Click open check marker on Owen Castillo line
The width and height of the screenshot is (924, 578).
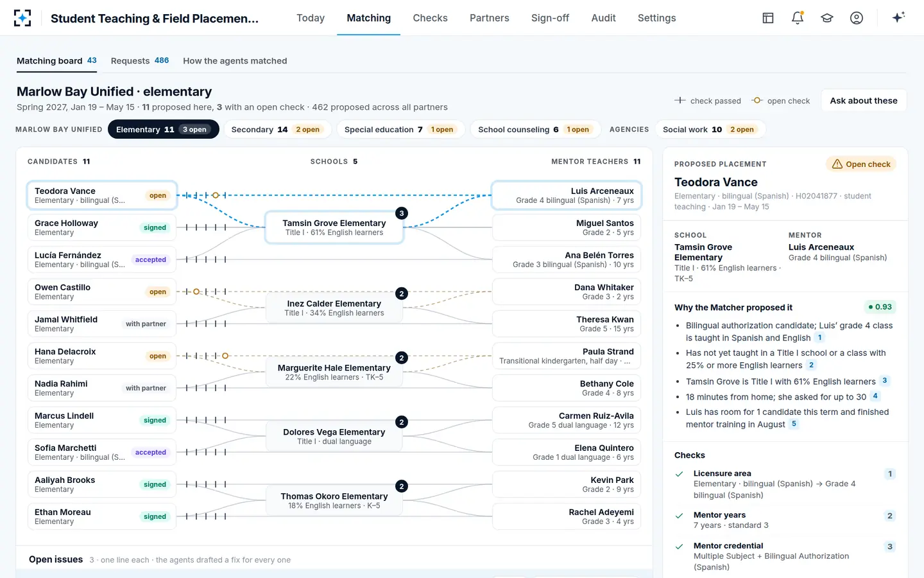(x=196, y=292)
